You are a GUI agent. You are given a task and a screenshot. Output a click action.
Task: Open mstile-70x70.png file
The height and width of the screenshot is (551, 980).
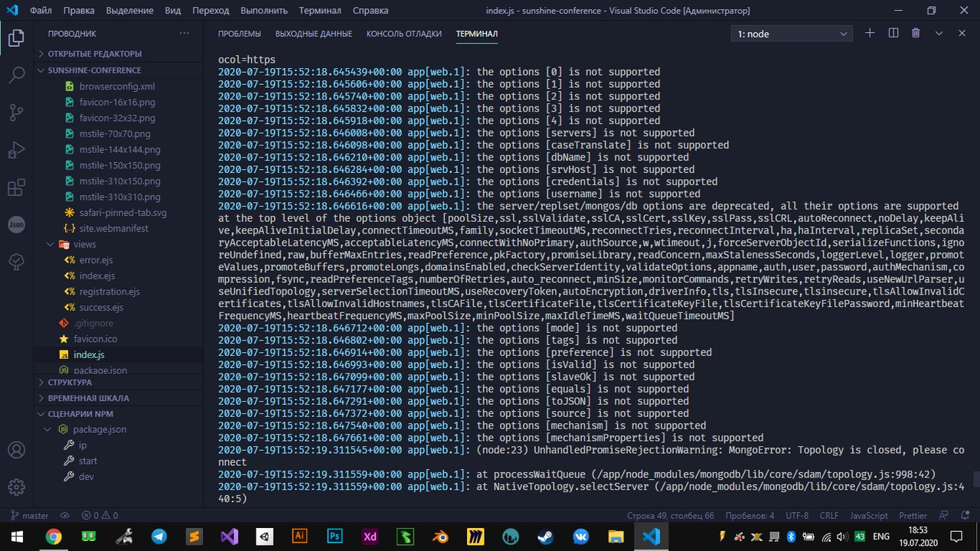click(115, 134)
